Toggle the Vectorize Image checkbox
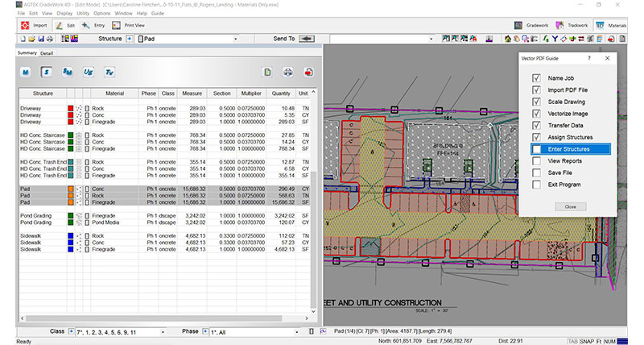 point(536,114)
